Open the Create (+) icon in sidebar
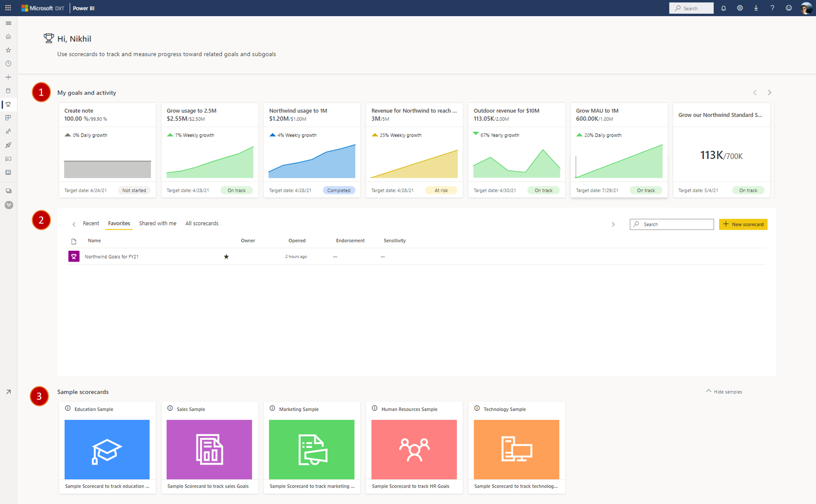 click(8, 77)
